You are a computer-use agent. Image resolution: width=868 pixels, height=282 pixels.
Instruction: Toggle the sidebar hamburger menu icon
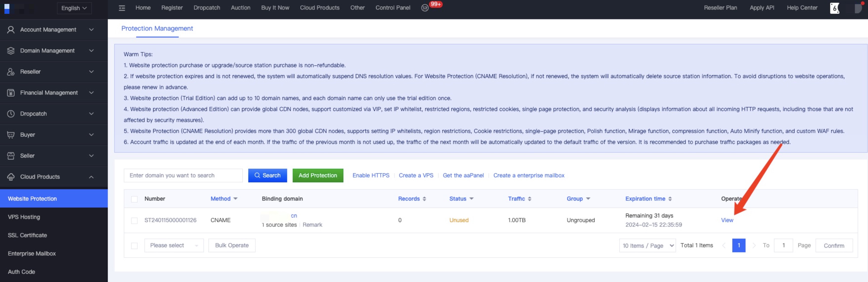coord(122,8)
